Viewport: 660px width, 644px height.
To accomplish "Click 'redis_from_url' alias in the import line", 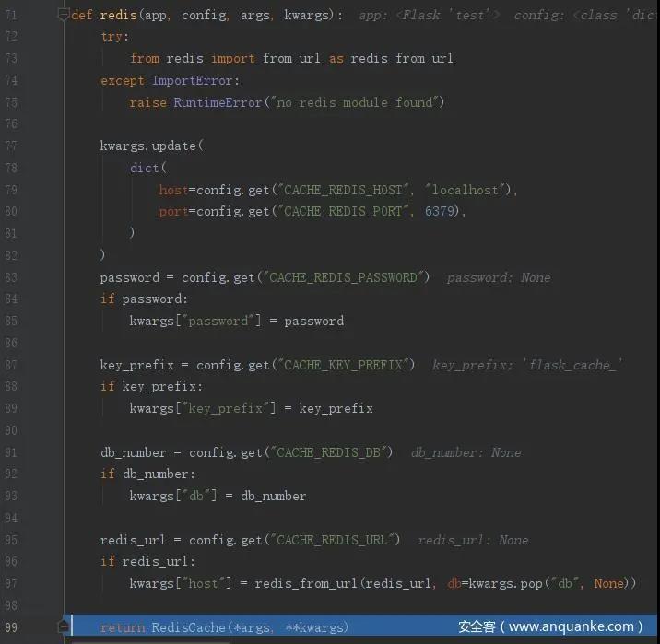I will click(x=402, y=58).
